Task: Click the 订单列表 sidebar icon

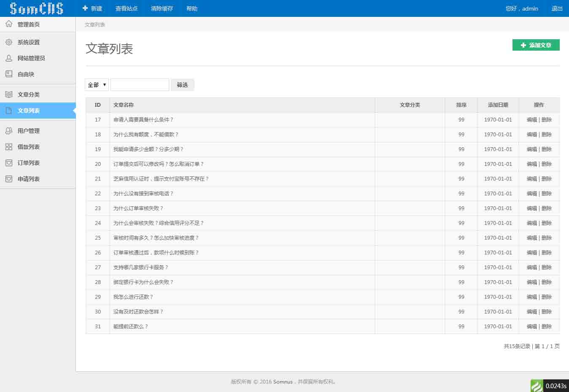Action: pyautogui.click(x=9, y=163)
